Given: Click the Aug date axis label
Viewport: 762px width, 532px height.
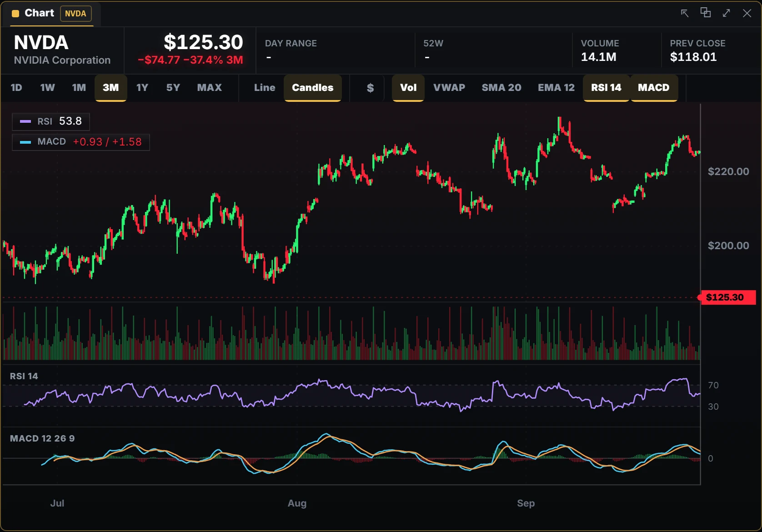Looking at the screenshot, I should [x=297, y=503].
